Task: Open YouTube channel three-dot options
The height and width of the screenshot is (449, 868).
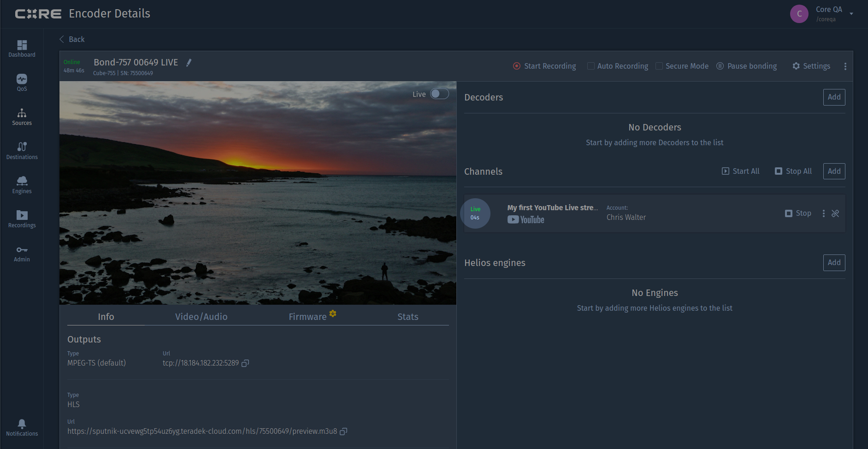Action: (x=823, y=213)
